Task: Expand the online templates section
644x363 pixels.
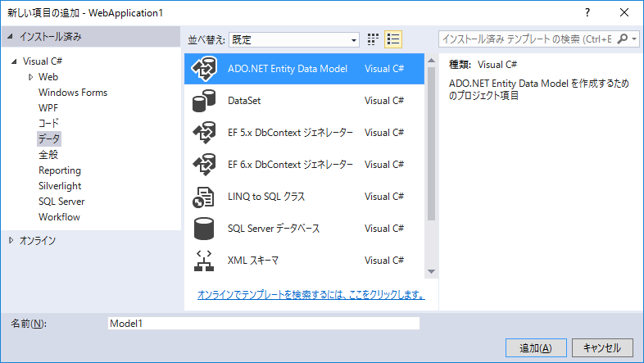Action: tap(11, 240)
